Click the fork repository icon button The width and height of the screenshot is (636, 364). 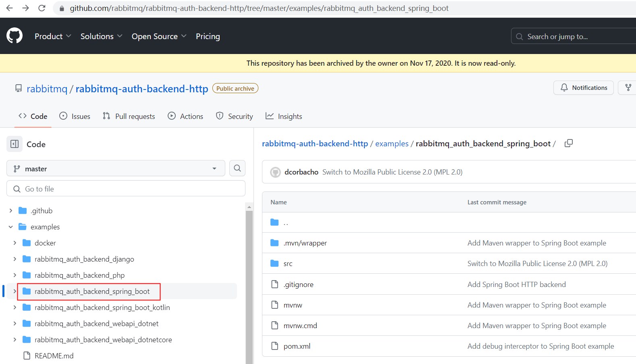point(628,87)
